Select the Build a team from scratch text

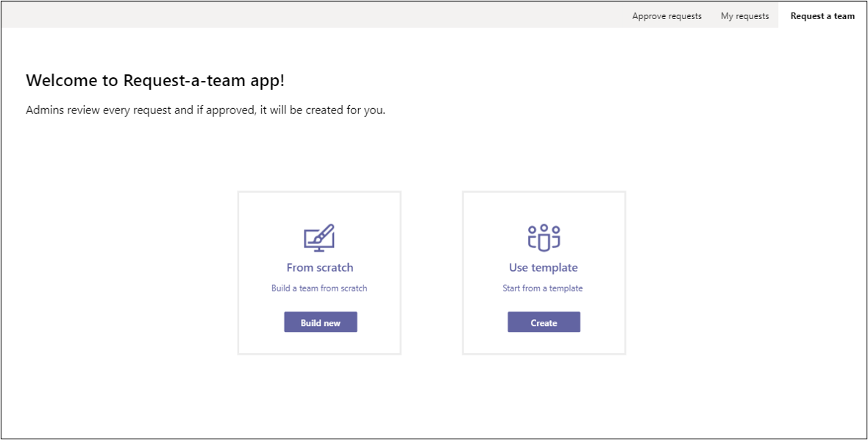pos(319,288)
